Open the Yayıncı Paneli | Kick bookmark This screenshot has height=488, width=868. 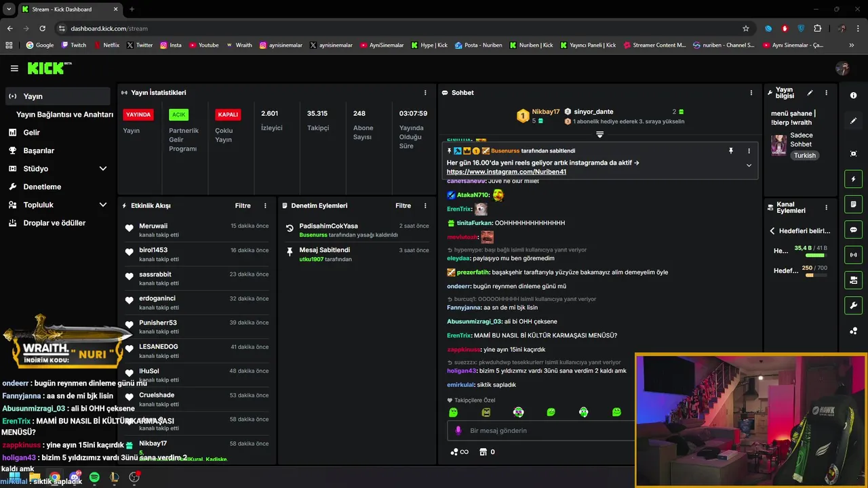tap(588, 45)
